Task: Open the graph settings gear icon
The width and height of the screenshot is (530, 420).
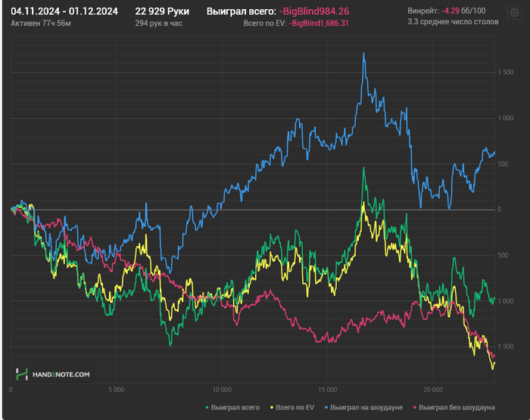Action: point(514,13)
